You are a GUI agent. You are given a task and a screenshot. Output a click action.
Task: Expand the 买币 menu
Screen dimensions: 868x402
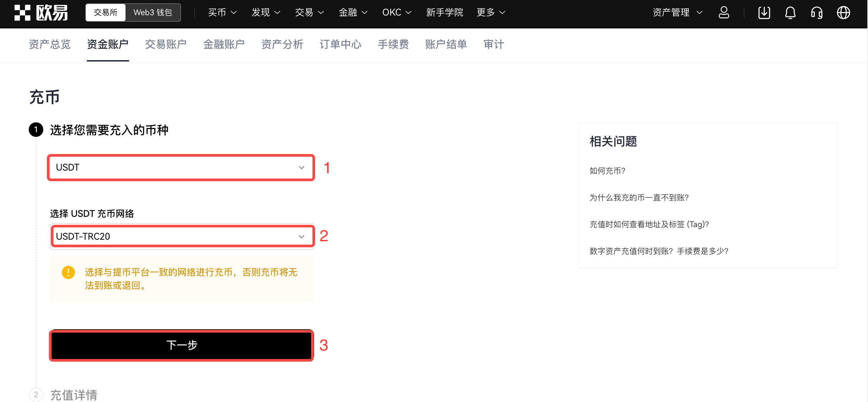click(222, 13)
